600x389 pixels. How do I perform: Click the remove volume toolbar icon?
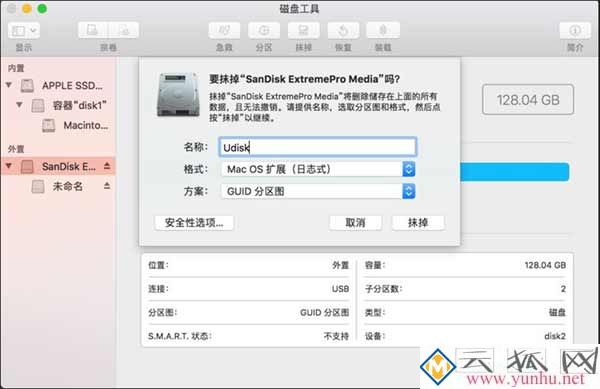coord(124,31)
